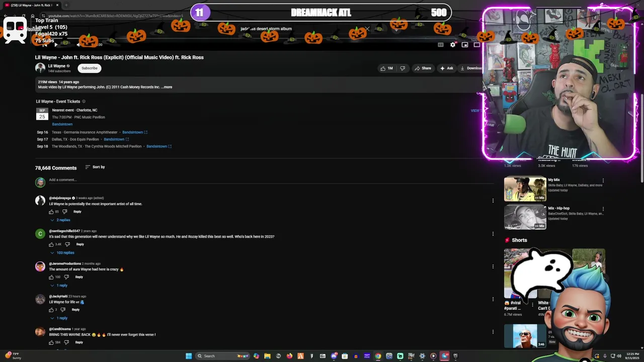Dislike the Lil Wayne video
The width and height of the screenshot is (644, 362).
(x=403, y=68)
